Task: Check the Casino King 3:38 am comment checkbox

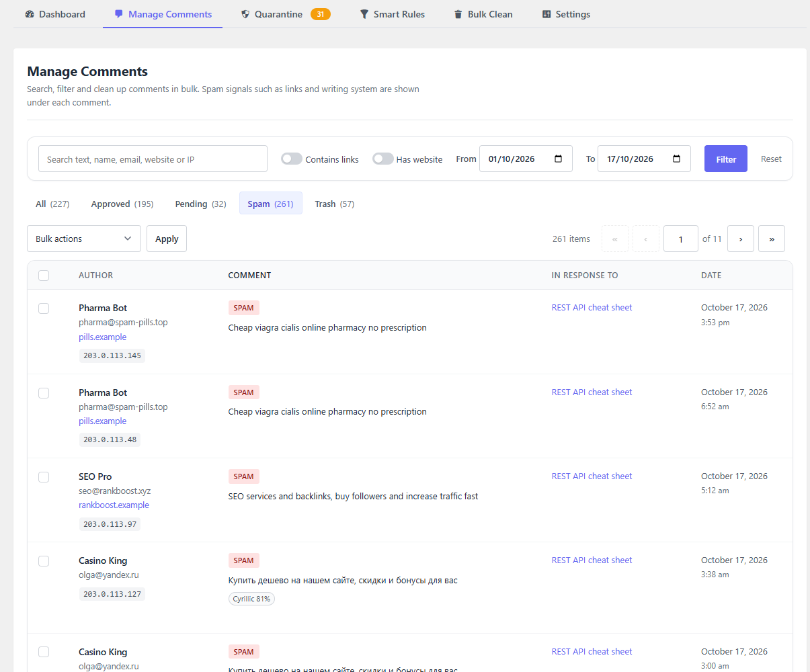Action: point(44,561)
